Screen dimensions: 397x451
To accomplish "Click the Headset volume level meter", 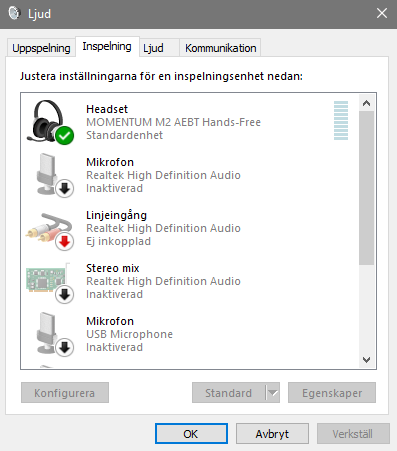I will click(341, 120).
